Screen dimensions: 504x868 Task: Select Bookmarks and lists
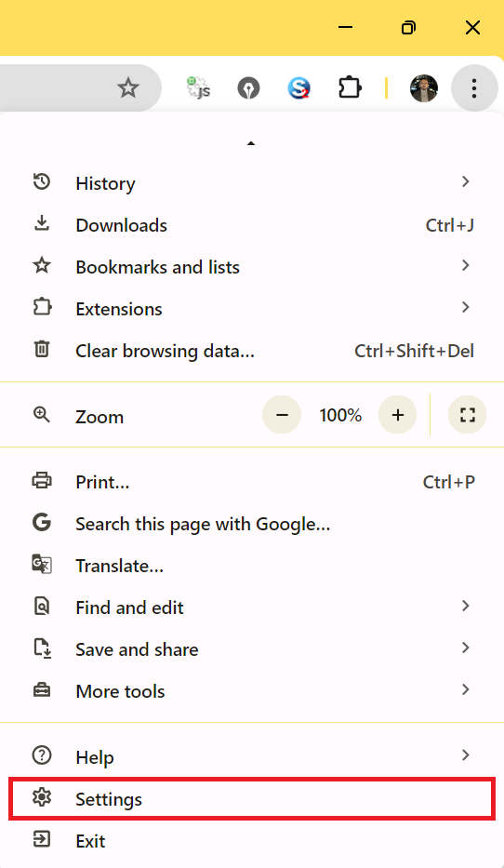[252, 266]
